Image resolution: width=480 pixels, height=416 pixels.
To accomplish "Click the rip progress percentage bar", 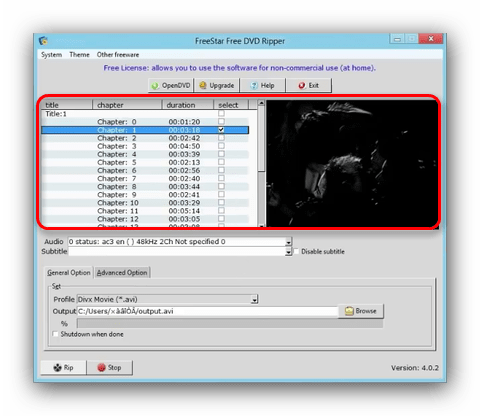I will pyautogui.click(x=230, y=323).
